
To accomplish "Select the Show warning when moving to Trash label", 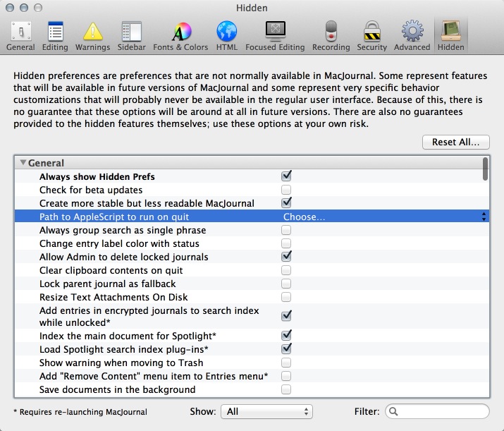I will [121, 363].
